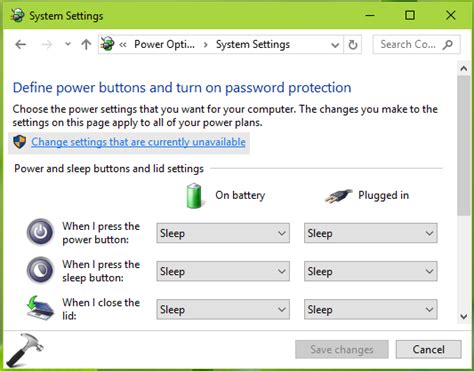Click the scrollbar down arrow
Image resolution: width=474 pixels, height=371 pixels.
click(464, 316)
